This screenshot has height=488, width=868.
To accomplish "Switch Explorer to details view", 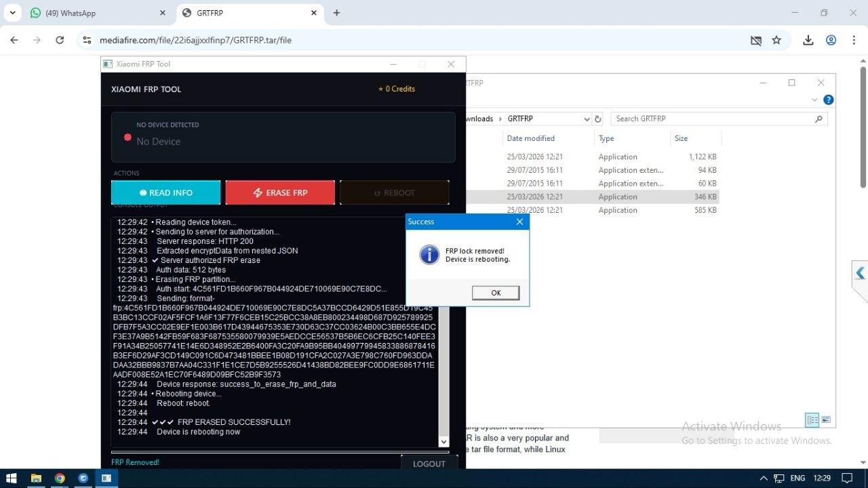I will click(812, 420).
